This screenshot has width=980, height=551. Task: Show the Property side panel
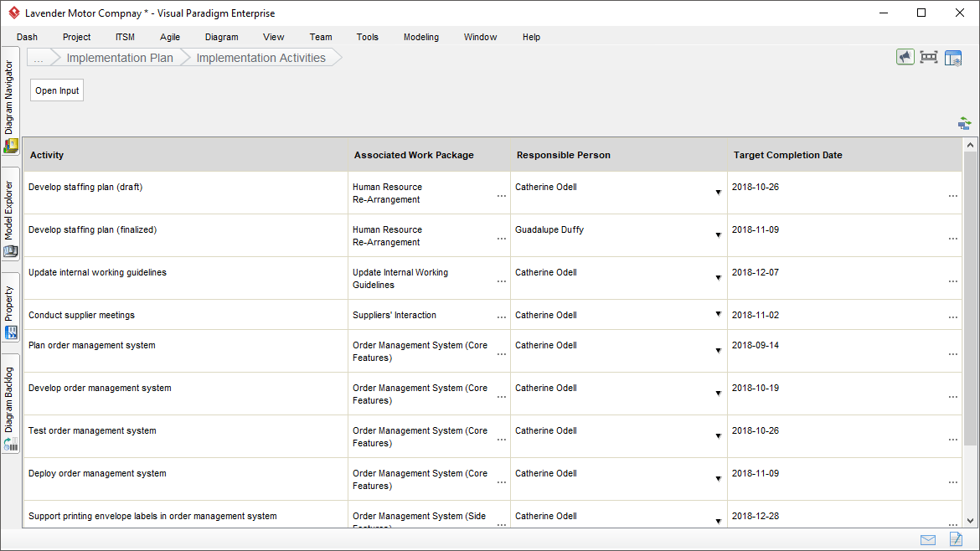click(x=10, y=312)
